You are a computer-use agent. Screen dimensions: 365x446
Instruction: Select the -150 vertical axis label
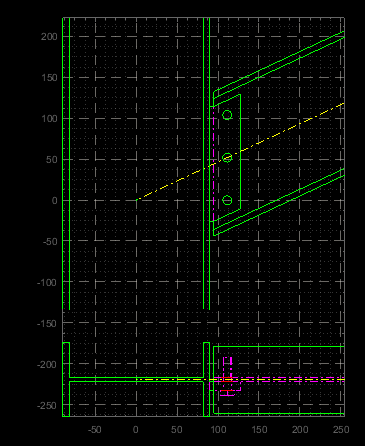pyautogui.click(x=47, y=323)
